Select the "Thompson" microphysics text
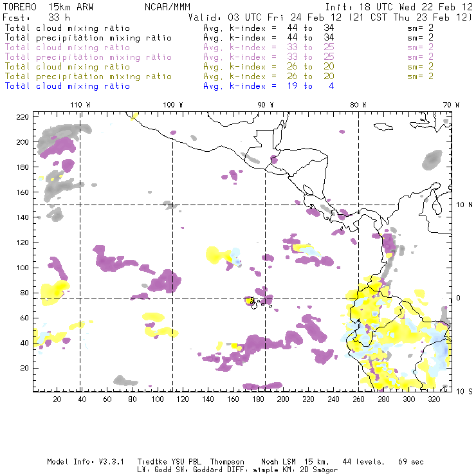The width and height of the screenshot is (476, 476). click(227, 462)
